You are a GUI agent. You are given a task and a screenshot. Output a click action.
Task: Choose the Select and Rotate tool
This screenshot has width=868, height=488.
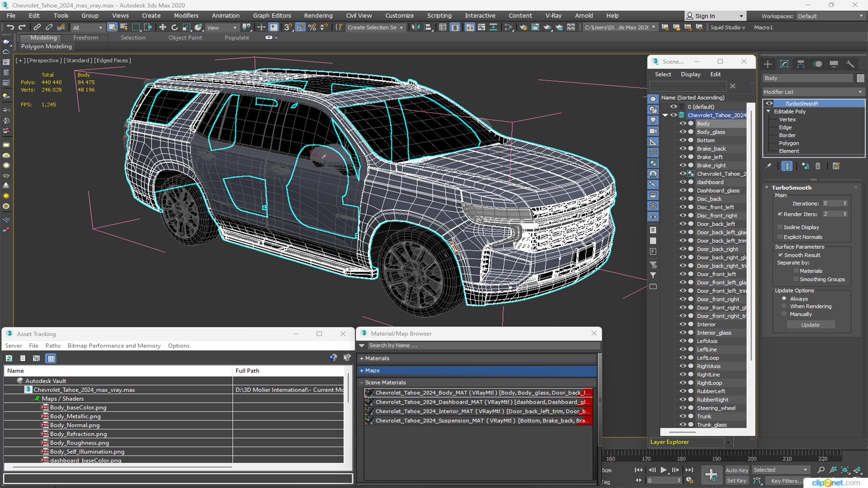tap(175, 28)
